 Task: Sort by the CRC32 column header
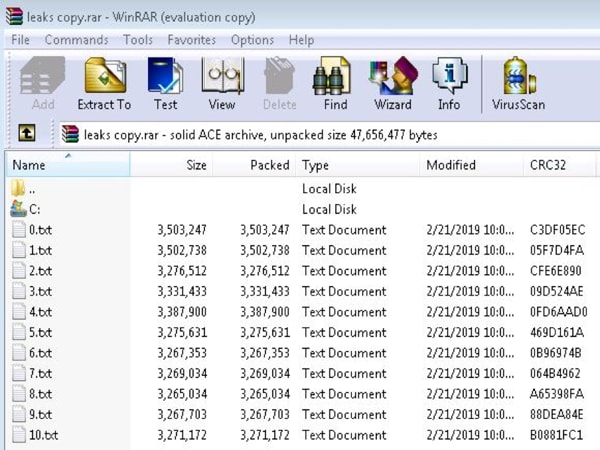(559, 165)
